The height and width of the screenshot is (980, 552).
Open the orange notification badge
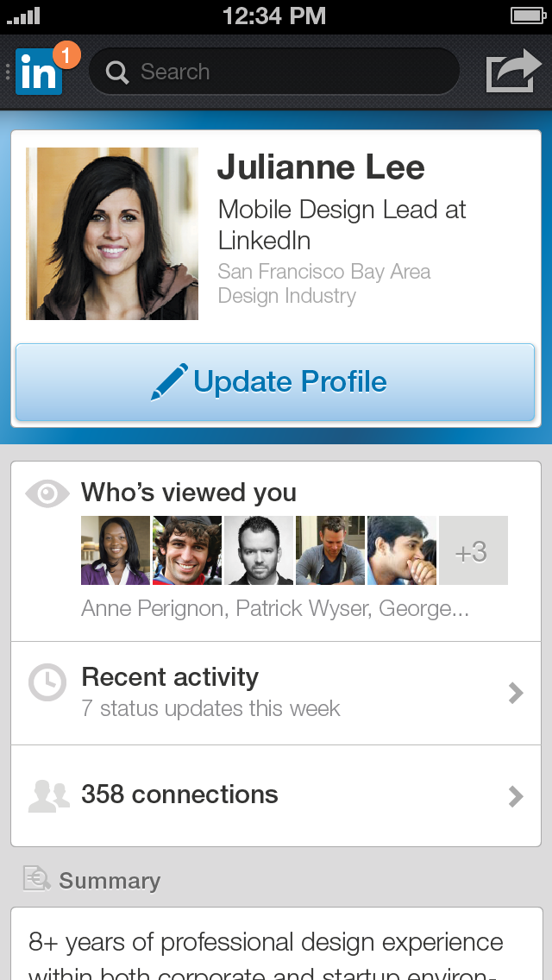click(x=66, y=55)
